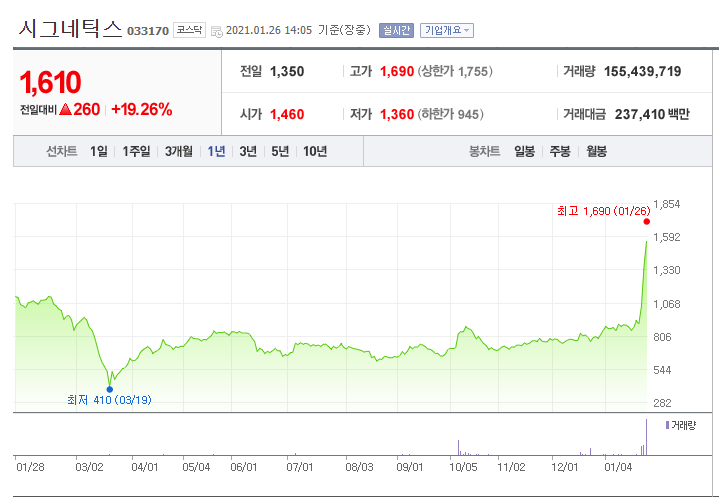The width and height of the screenshot is (719, 497).
Task: Click the tallest volume bar in January
Action: pos(647,437)
